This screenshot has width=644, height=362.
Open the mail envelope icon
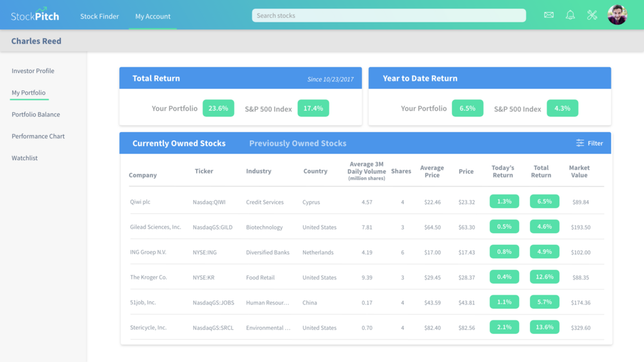pyautogui.click(x=549, y=15)
